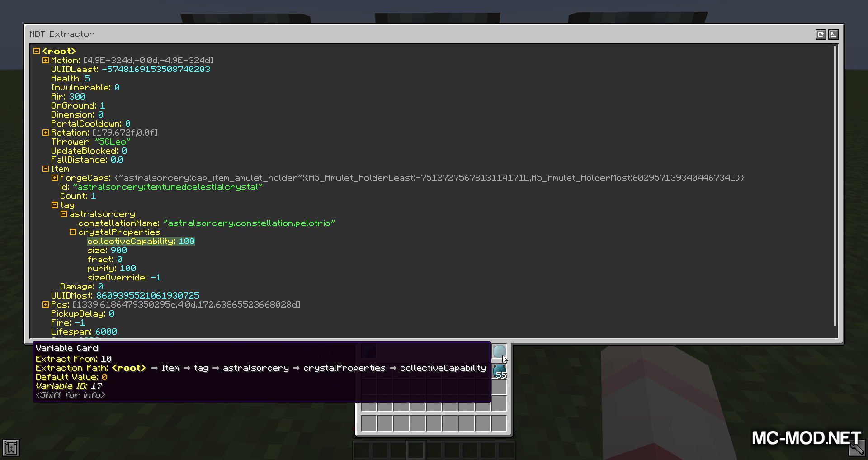The height and width of the screenshot is (460, 868).
Task: Expand the Motion array node
Action: point(46,60)
